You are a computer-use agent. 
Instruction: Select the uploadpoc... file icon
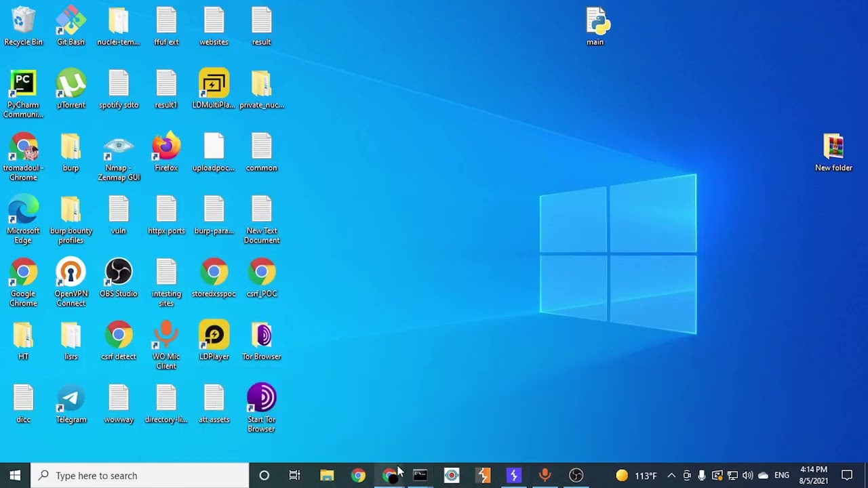[x=214, y=152]
